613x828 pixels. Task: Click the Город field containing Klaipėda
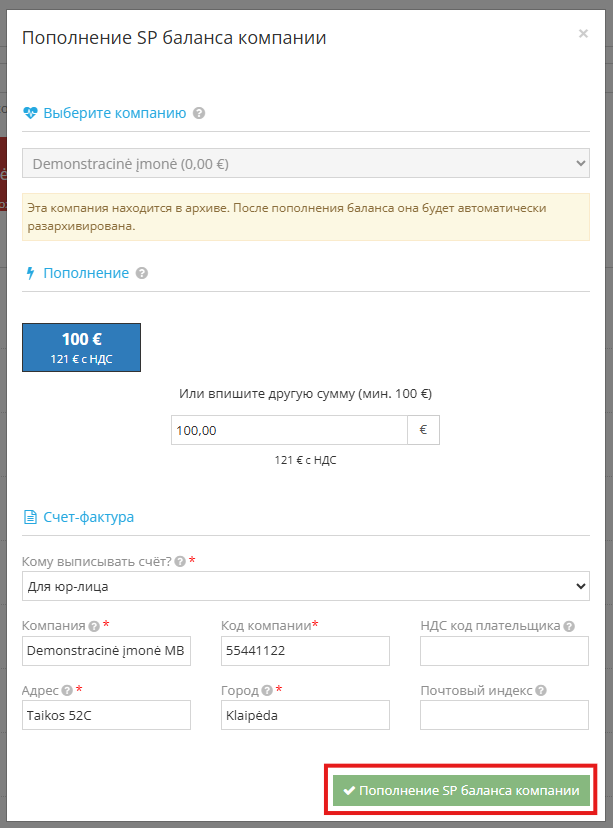point(305,715)
